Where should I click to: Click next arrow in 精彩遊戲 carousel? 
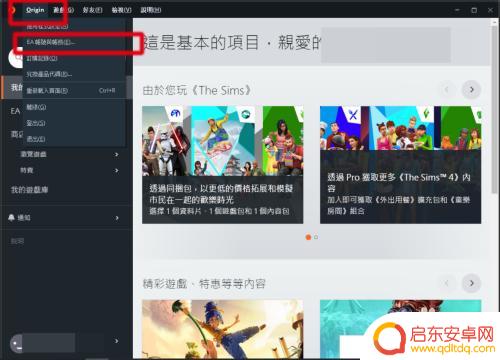click(471, 283)
